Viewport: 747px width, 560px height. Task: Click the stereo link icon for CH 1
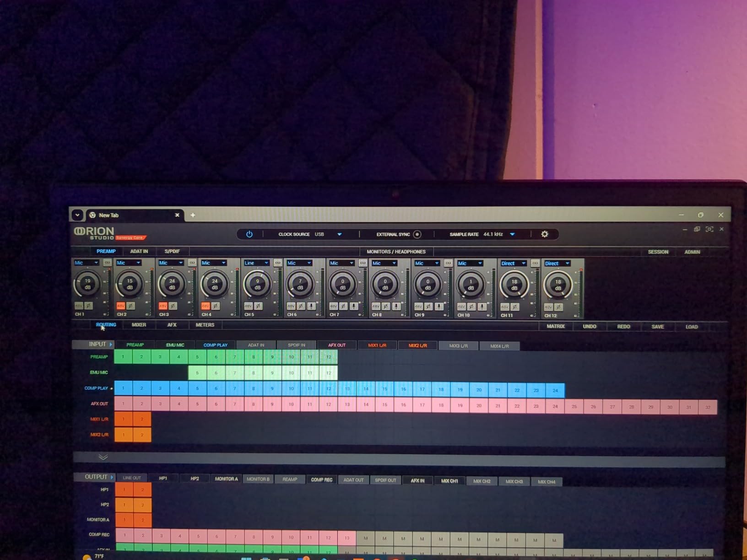(107, 263)
